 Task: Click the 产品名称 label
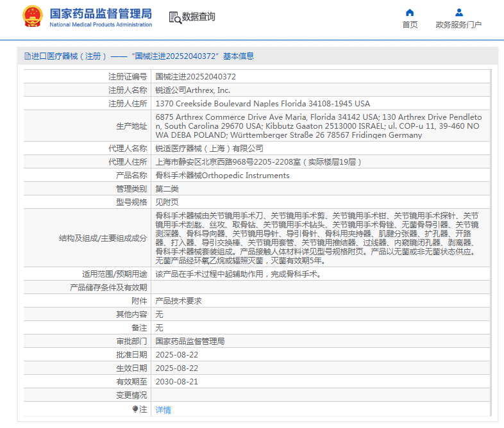[x=131, y=176]
